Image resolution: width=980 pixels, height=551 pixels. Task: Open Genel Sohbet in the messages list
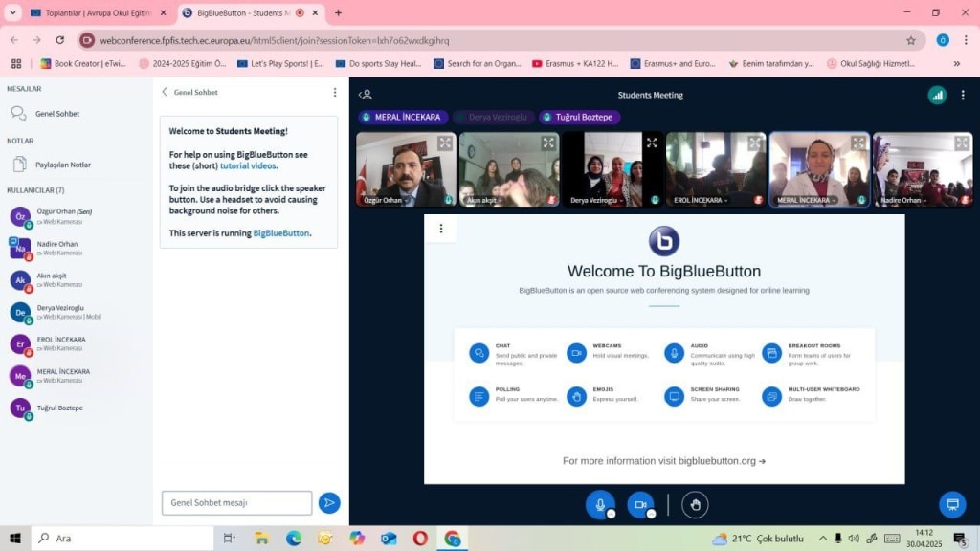point(56,113)
